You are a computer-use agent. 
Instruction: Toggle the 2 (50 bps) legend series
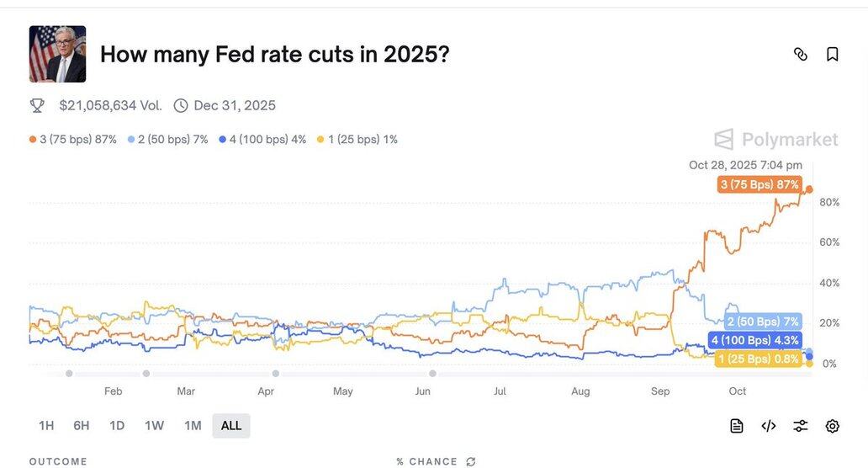(167, 139)
